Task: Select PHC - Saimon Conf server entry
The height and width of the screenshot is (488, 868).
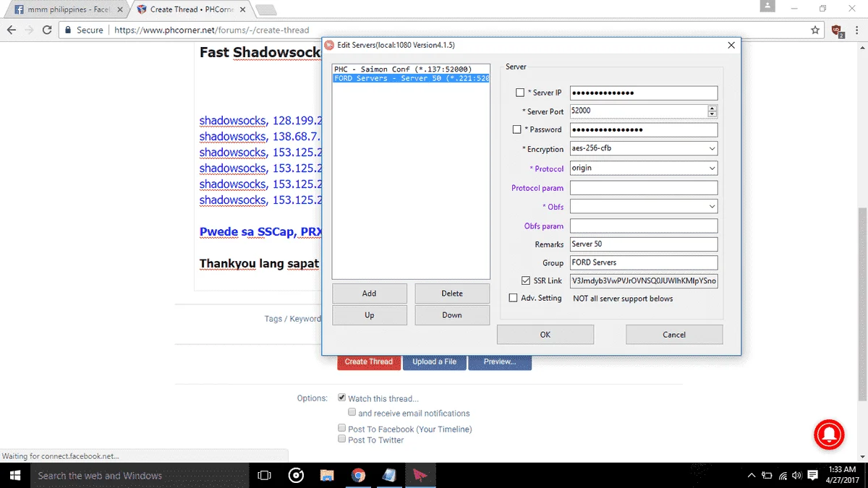Action: tap(411, 69)
